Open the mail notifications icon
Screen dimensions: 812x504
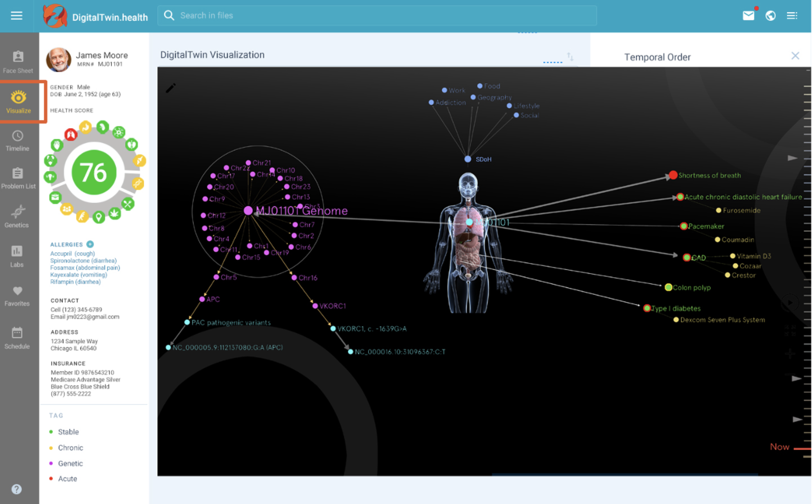coord(748,16)
